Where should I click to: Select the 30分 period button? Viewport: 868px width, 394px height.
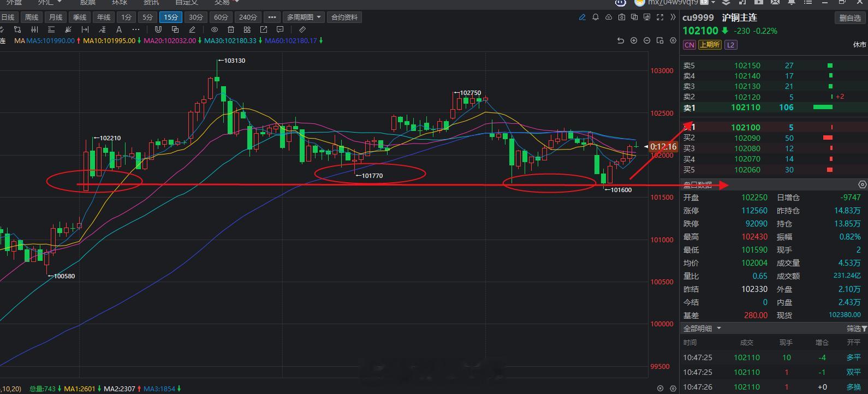[x=196, y=17]
